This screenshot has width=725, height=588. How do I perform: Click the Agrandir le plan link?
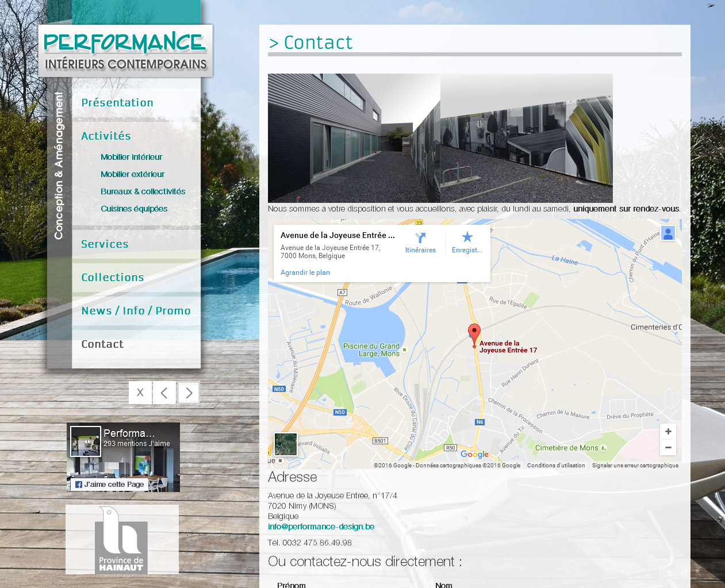(x=305, y=272)
